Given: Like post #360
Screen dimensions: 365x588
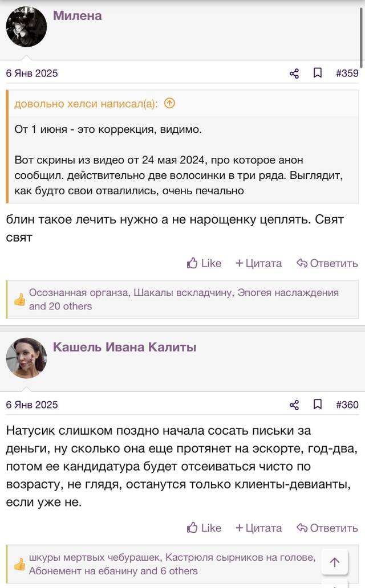Looking at the screenshot, I should pyautogui.click(x=204, y=528).
